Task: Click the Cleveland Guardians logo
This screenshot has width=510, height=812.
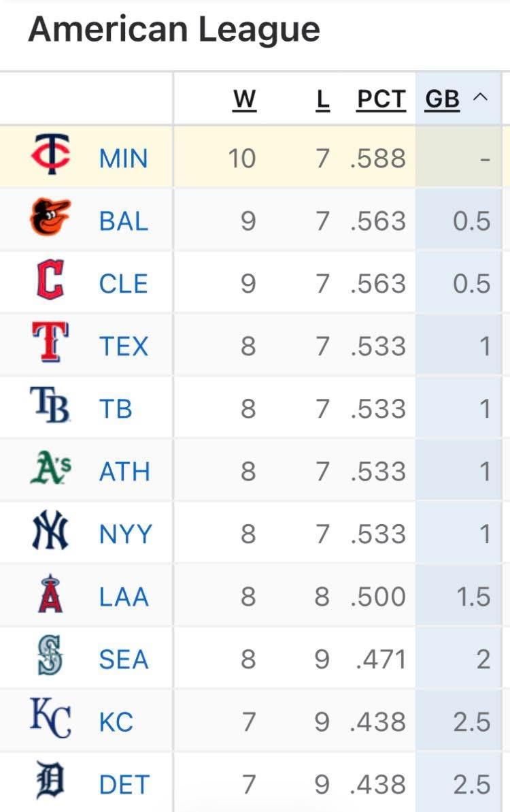Action: [50, 281]
